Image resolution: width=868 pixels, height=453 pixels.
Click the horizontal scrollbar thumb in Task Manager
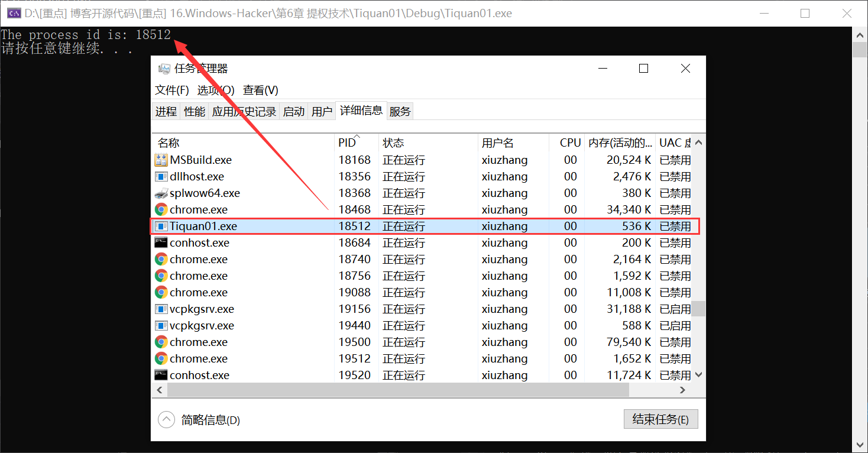(398, 390)
